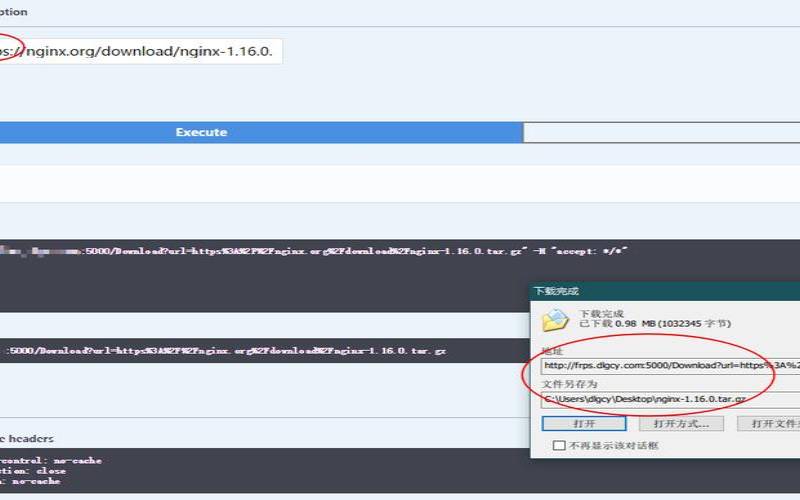Click the blank button right of Execute

point(660,132)
